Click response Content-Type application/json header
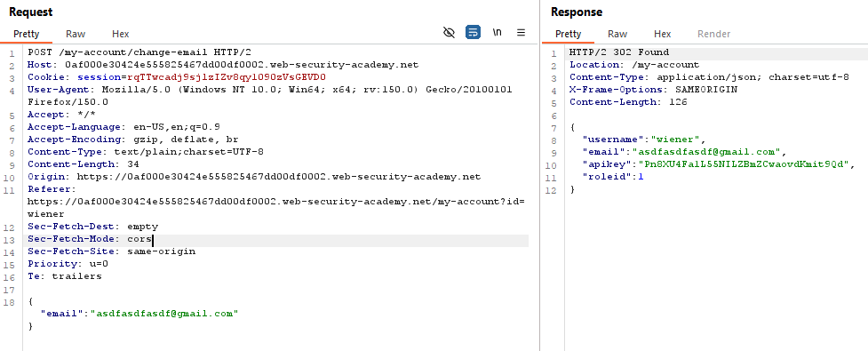The height and width of the screenshot is (351, 868). pyautogui.click(x=709, y=77)
